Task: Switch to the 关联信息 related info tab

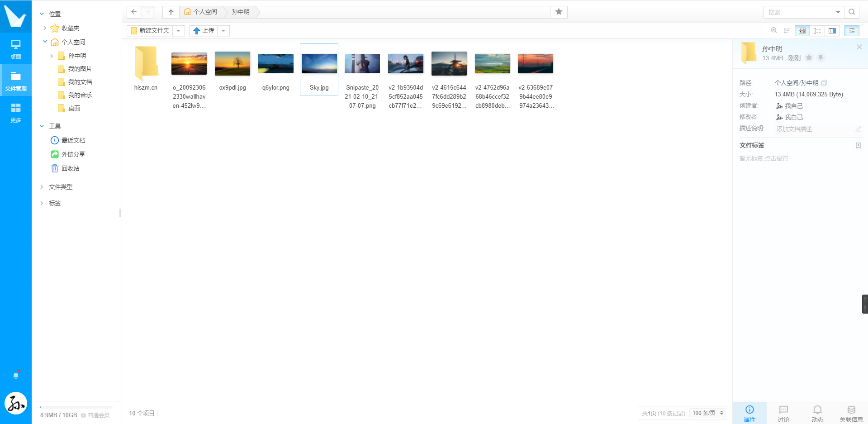Action: [851, 413]
